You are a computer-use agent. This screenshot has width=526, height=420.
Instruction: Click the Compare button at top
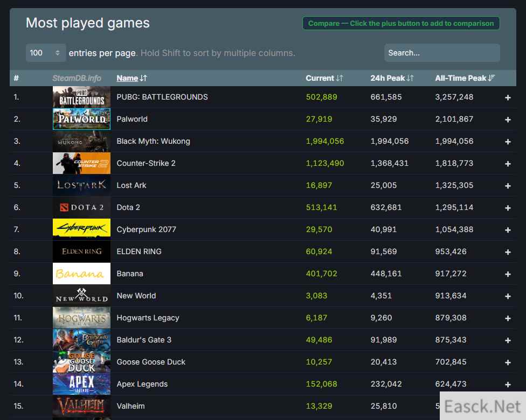tap(401, 23)
